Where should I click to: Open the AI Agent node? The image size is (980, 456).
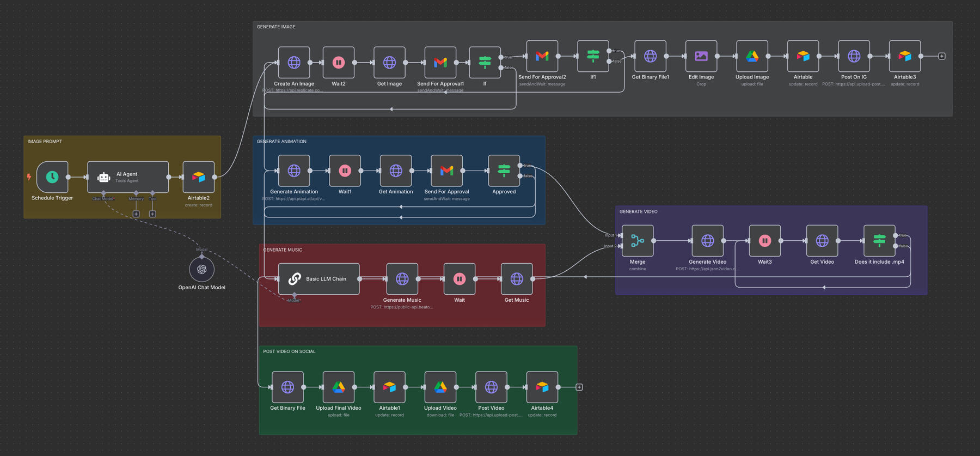coord(127,177)
